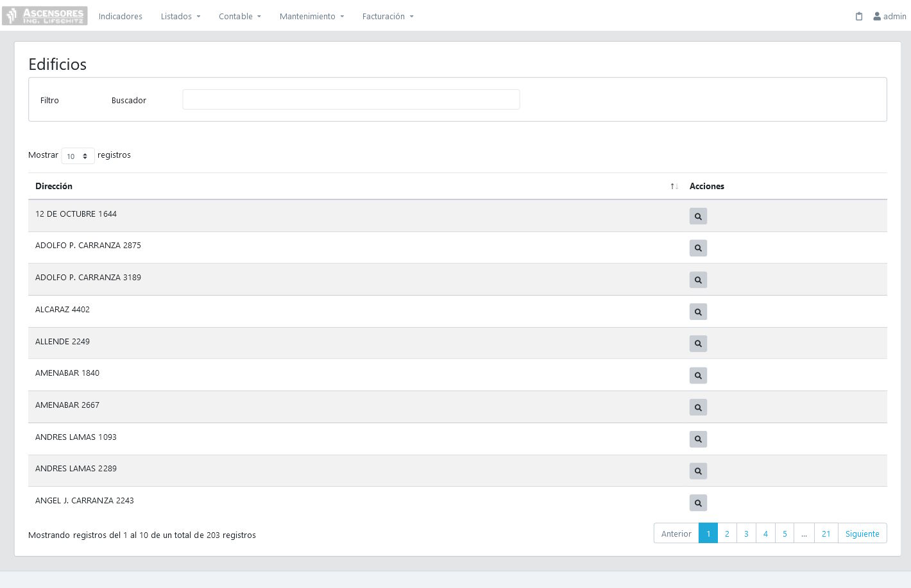Jump to page 21 of results

[x=826, y=533]
